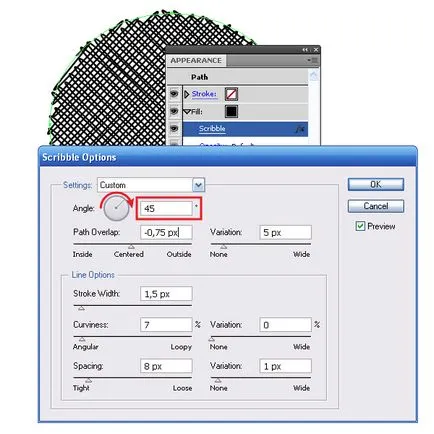Click the black Fill color swatch

pos(231,111)
